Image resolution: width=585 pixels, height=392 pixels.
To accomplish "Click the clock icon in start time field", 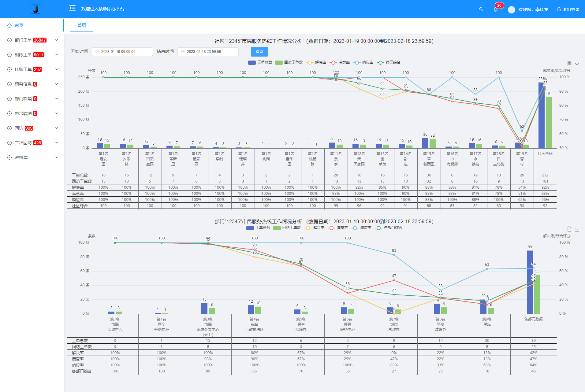I will pos(97,52).
